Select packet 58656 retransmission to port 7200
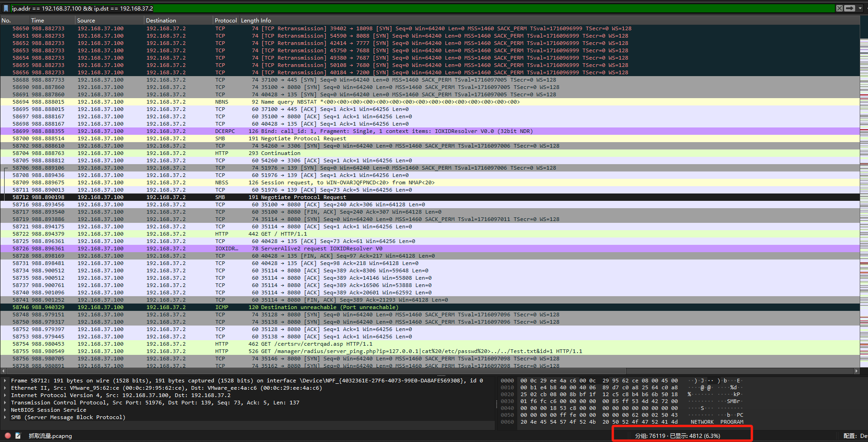868x442 pixels. (x=430, y=72)
